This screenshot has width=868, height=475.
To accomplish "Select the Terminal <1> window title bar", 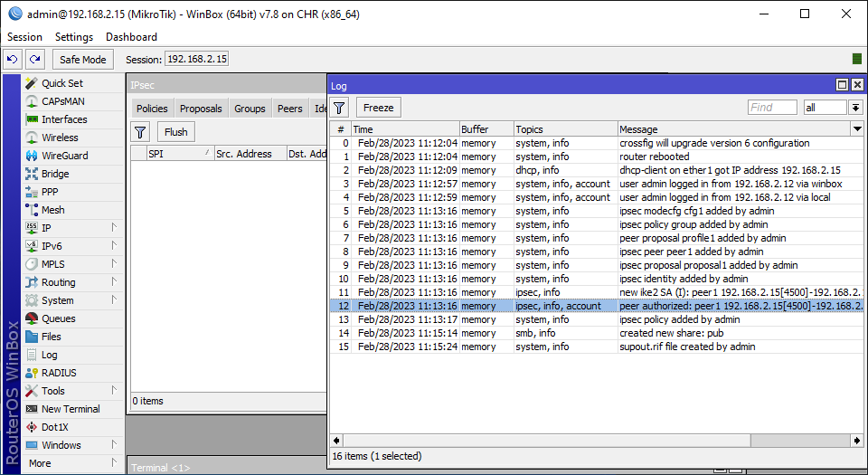I will (227, 467).
